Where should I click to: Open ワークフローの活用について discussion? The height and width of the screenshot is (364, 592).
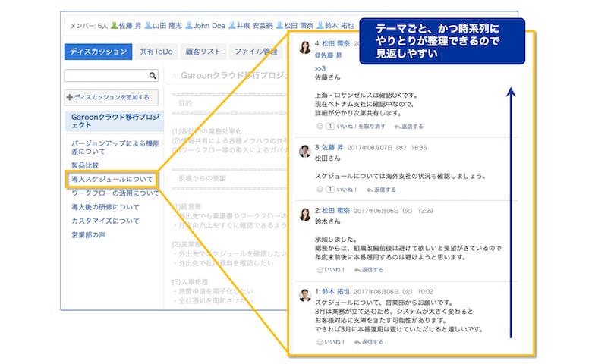pos(115,193)
